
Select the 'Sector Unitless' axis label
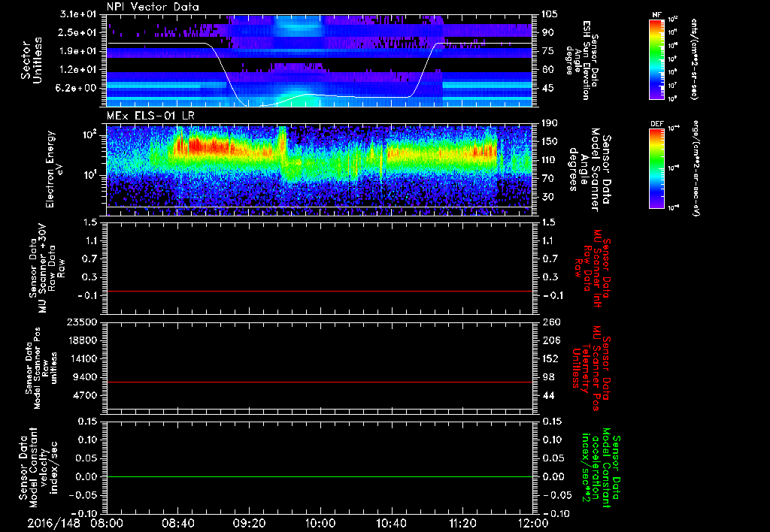30,60
